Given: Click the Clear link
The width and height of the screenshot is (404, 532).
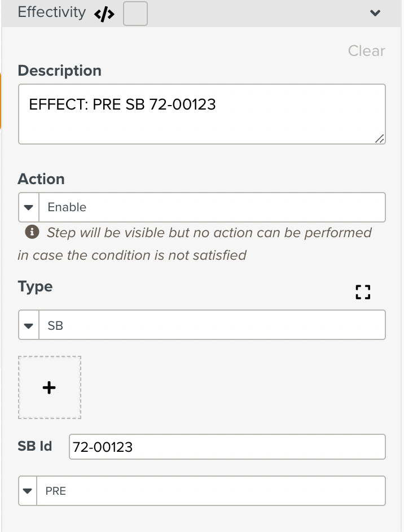Looking at the screenshot, I should 366,51.
